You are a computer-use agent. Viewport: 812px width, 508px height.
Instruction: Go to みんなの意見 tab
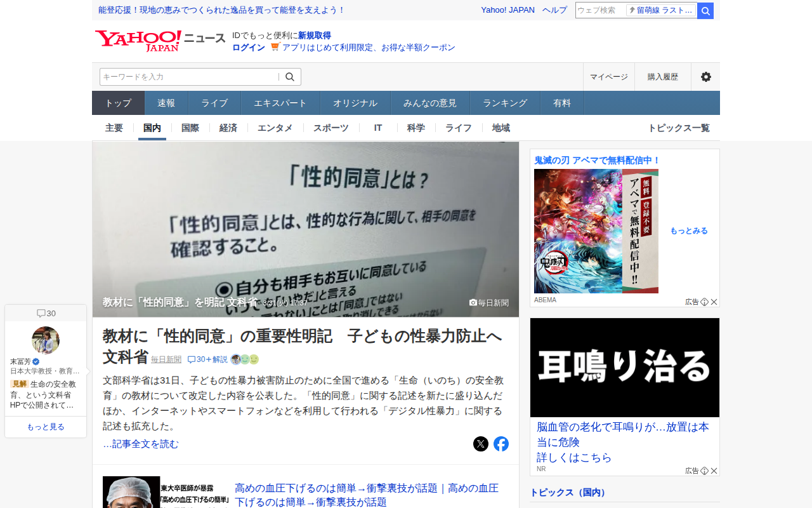pos(430,103)
